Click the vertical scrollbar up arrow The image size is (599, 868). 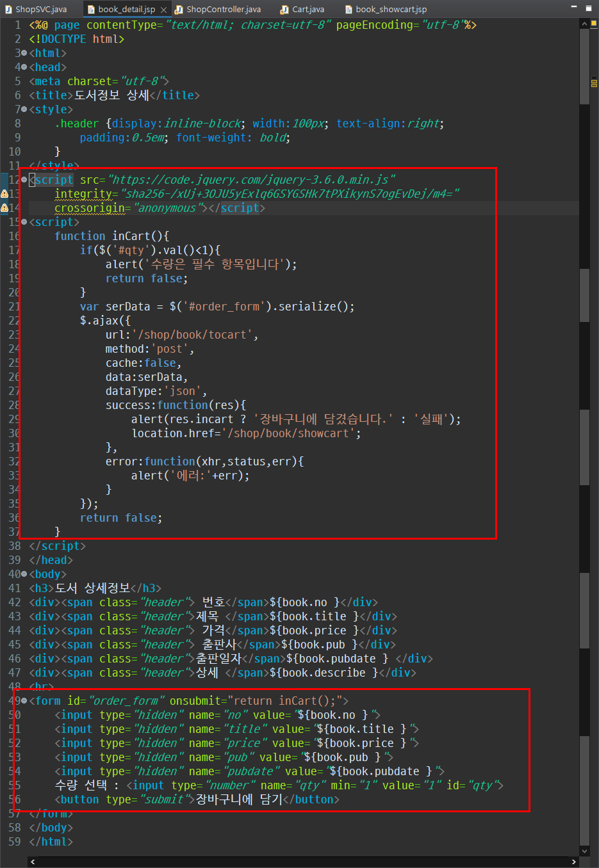(584, 24)
